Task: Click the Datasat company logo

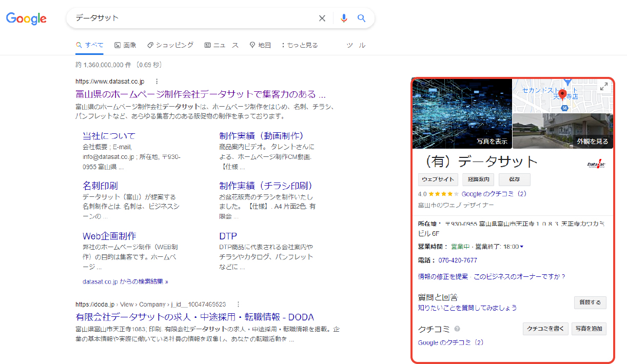Action: point(596,164)
